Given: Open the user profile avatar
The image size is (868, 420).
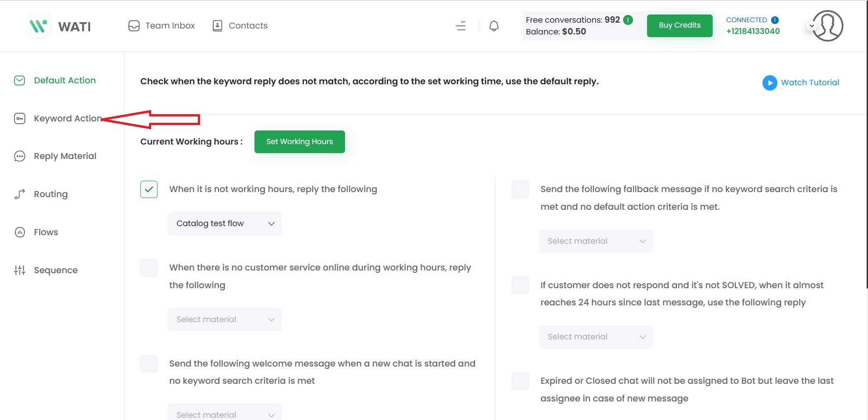Looking at the screenshot, I should (x=828, y=26).
